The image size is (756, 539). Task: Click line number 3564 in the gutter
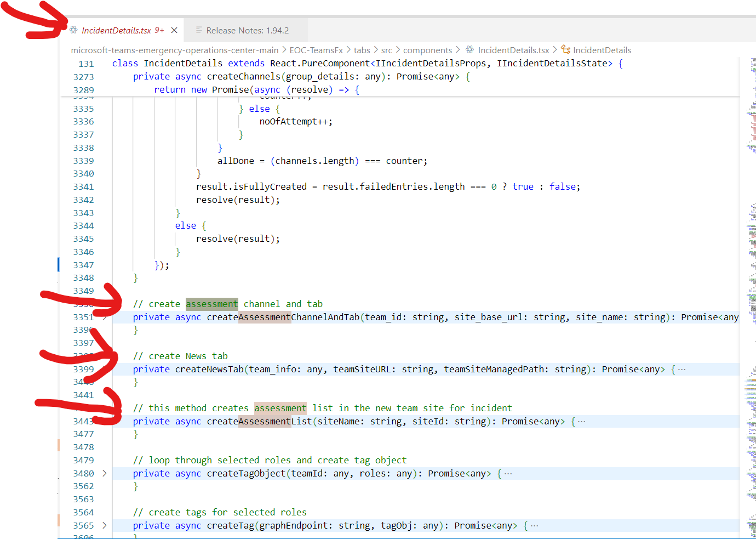click(x=83, y=512)
